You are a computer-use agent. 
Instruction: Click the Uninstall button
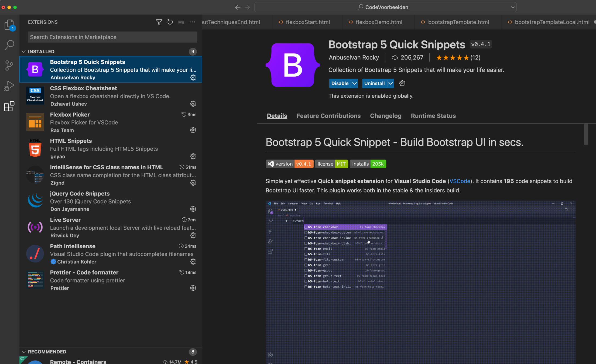pos(374,83)
